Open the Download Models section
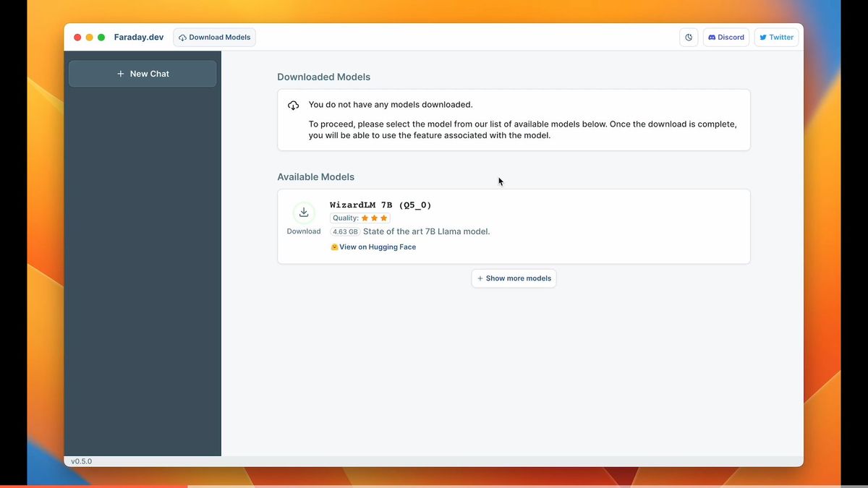This screenshot has width=868, height=488. tap(214, 37)
